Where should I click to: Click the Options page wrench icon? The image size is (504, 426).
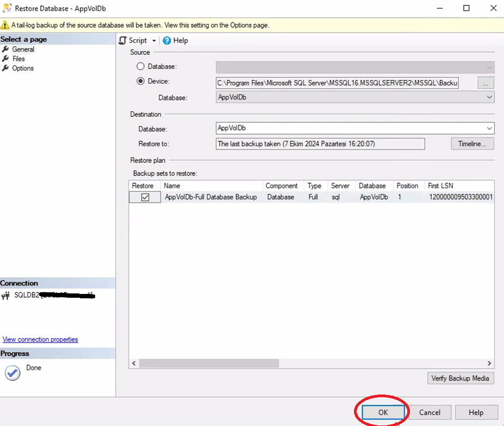tap(6, 68)
